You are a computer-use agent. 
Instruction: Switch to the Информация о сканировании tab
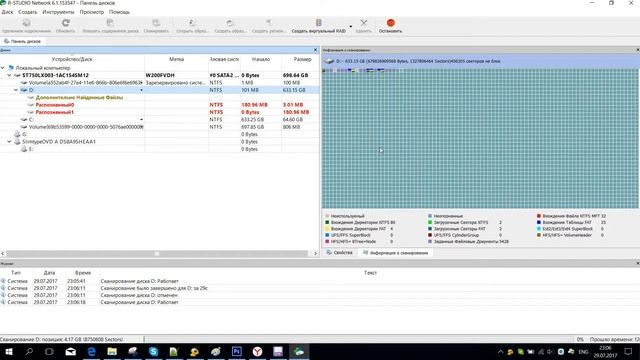point(396,253)
